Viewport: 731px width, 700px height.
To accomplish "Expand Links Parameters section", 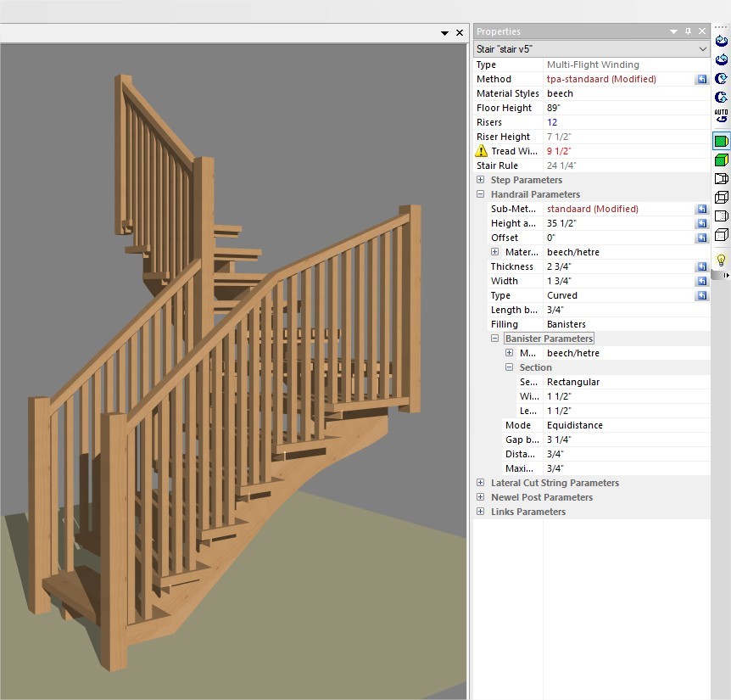I will [480, 511].
